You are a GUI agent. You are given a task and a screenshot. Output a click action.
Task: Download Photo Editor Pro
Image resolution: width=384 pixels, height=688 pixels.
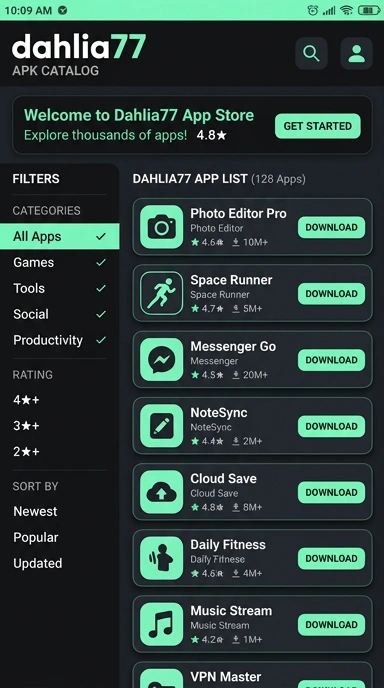331,227
